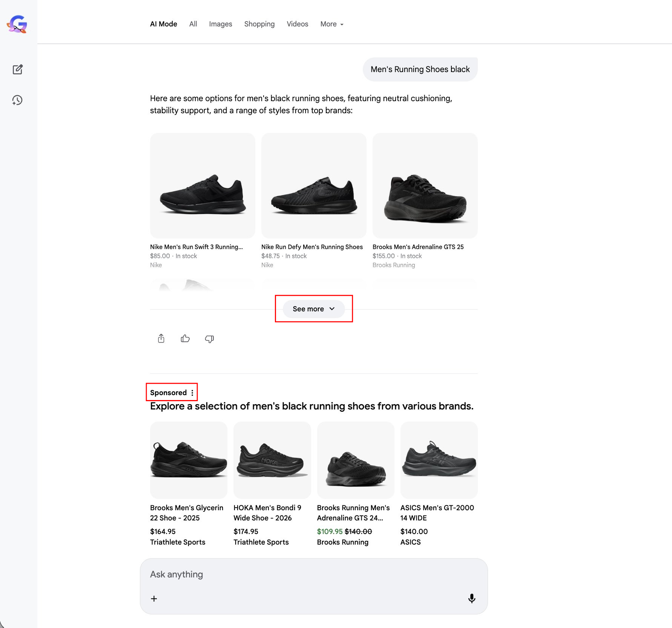Open Sponsored three-dot options menu
The height and width of the screenshot is (628, 672).
(x=192, y=392)
